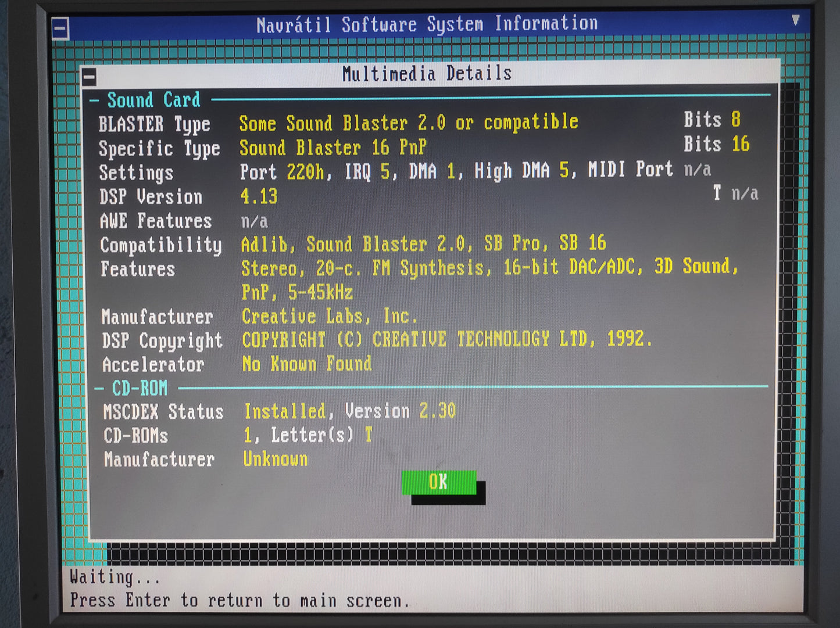Viewport: 840px width, 628px height.
Task: Click the 'AWE Features' label
Action: pos(156,221)
